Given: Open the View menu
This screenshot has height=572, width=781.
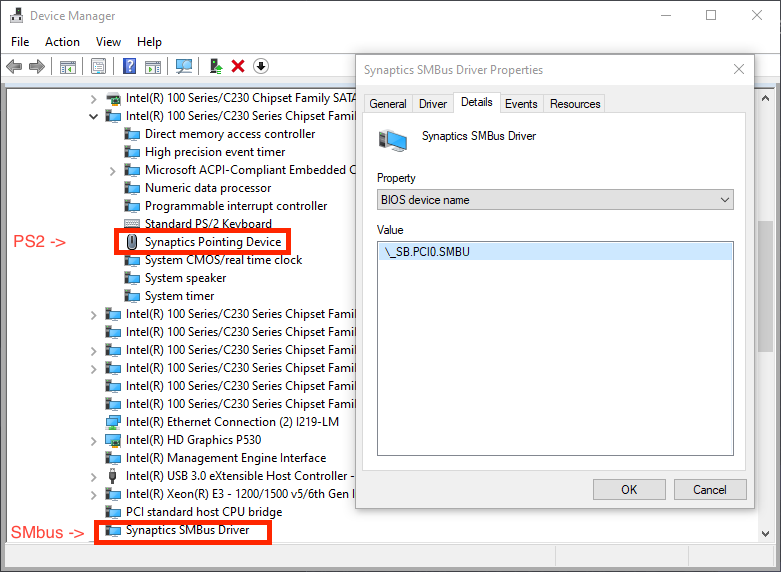Looking at the screenshot, I should (108, 42).
